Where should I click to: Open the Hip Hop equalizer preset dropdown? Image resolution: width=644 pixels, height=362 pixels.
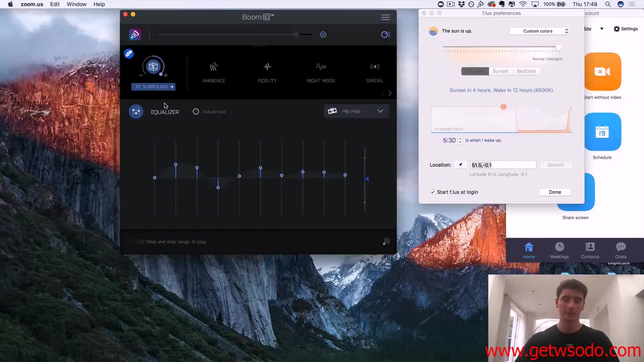click(x=356, y=111)
